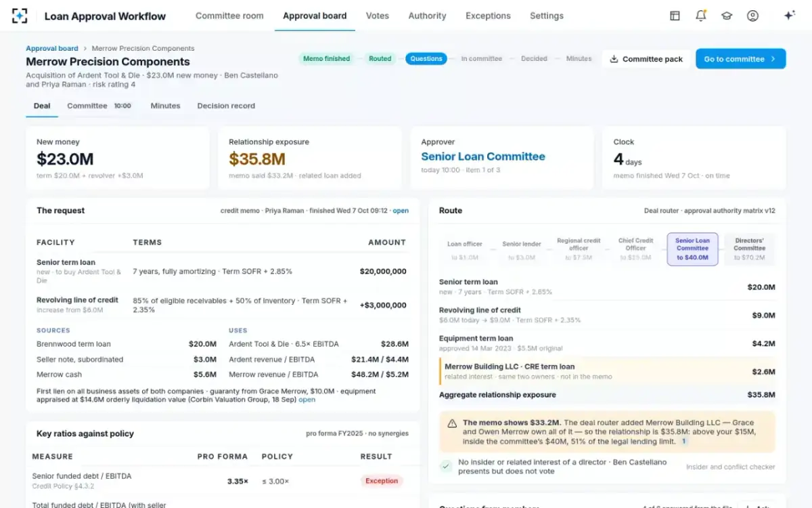Click the Exception result badge
The width and height of the screenshot is (812, 508).
click(382, 481)
